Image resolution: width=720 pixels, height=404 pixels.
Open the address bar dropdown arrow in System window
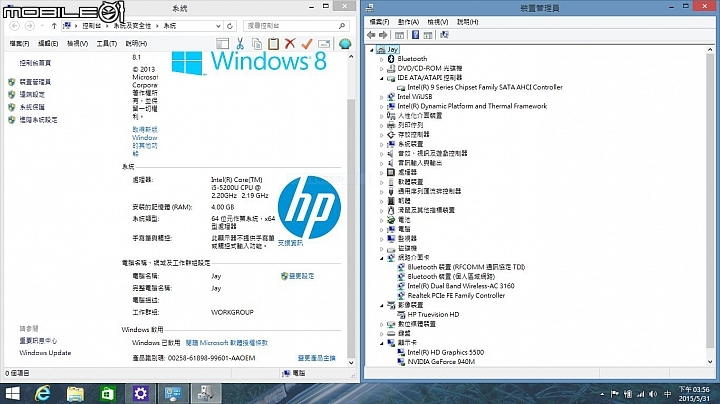pyautogui.click(x=219, y=26)
